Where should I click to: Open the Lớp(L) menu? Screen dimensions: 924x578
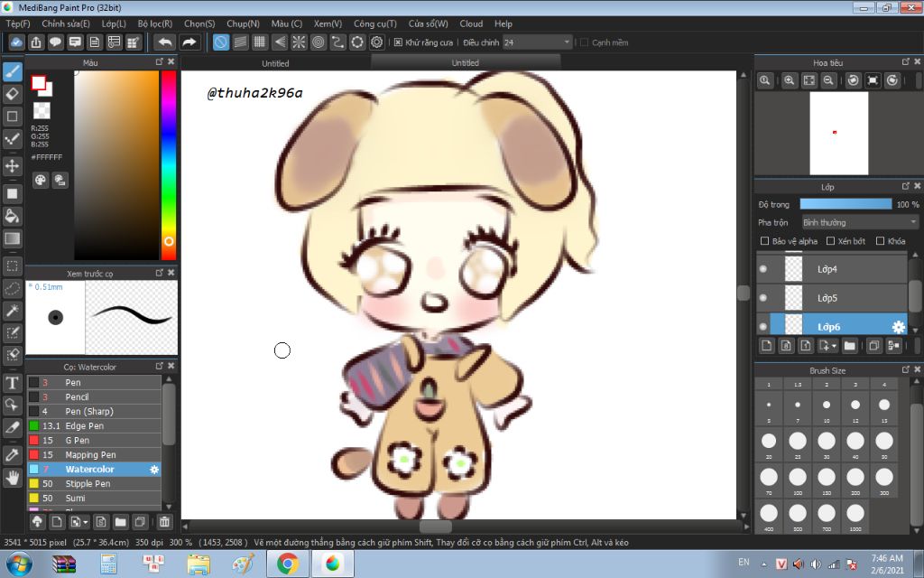pos(114,23)
